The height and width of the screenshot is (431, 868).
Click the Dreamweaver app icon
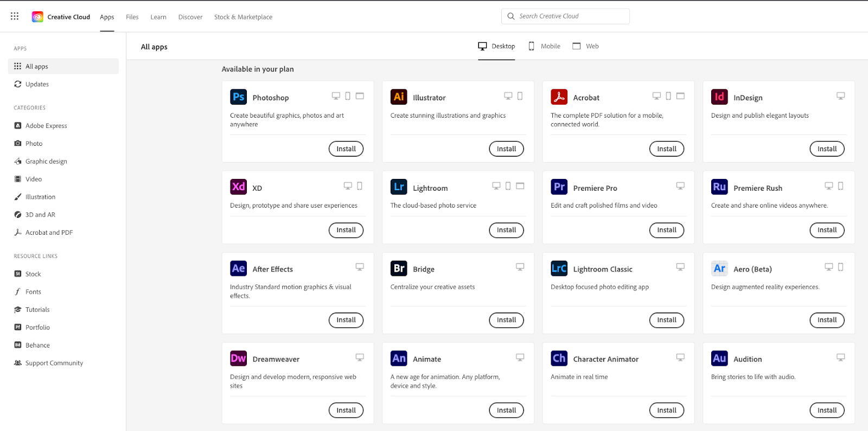pos(238,358)
